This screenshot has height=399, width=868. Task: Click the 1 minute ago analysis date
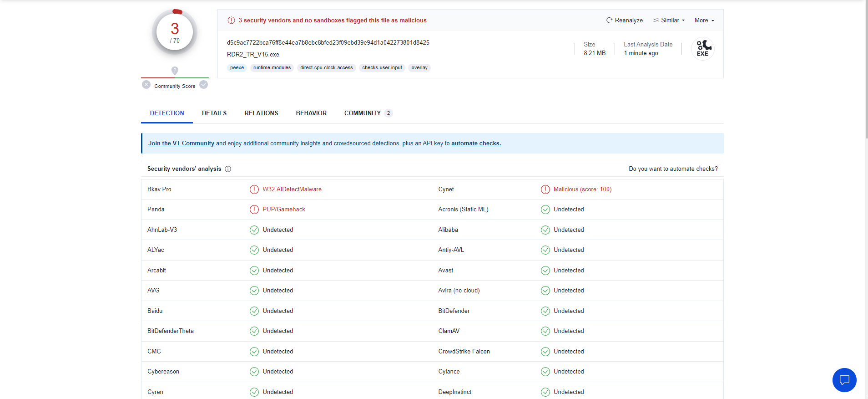click(641, 53)
